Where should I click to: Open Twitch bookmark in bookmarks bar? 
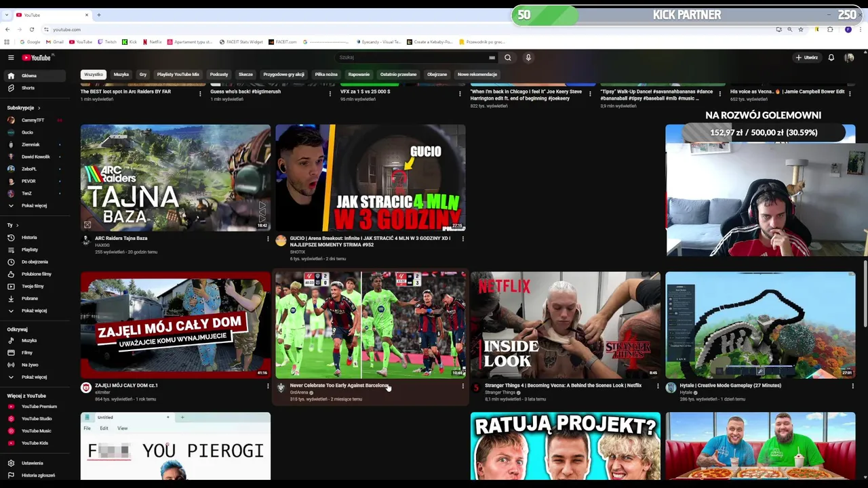(107, 42)
